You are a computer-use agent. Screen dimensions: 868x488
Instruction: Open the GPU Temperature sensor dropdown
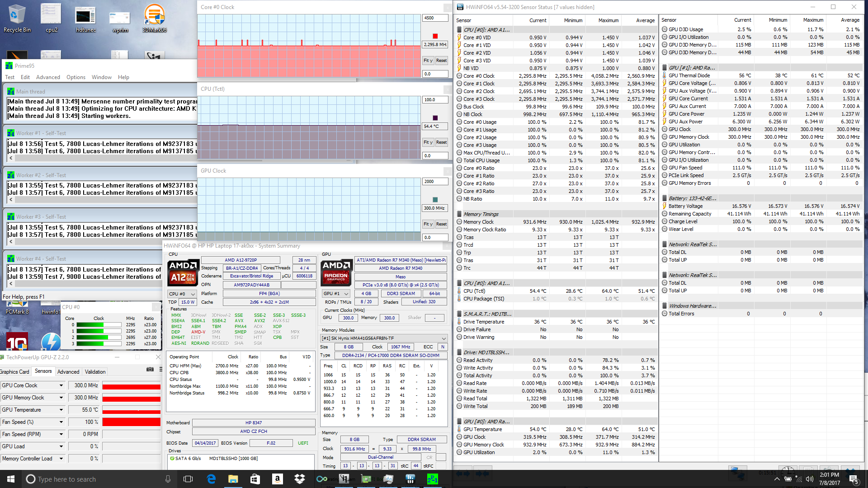tap(61, 410)
